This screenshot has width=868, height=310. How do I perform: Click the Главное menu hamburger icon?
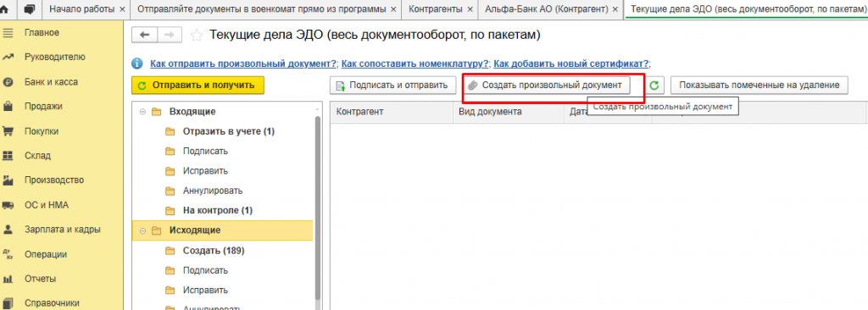click(8, 33)
